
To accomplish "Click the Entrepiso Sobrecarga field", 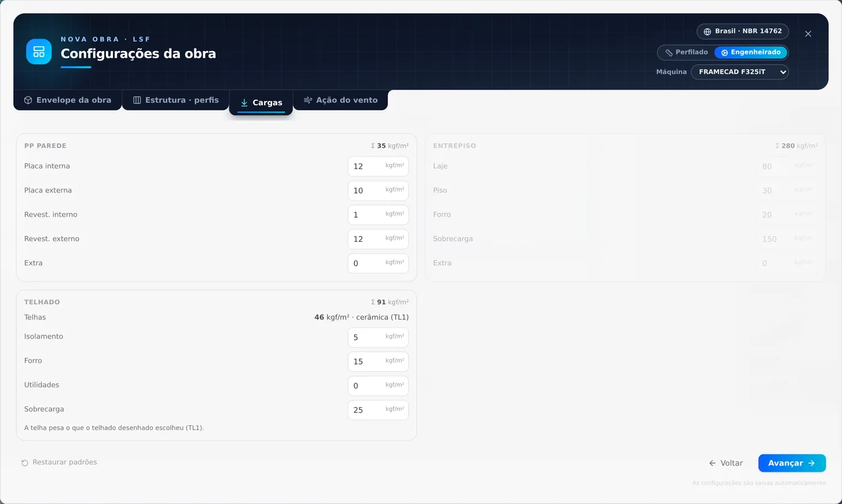I will [x=787, y=239].
